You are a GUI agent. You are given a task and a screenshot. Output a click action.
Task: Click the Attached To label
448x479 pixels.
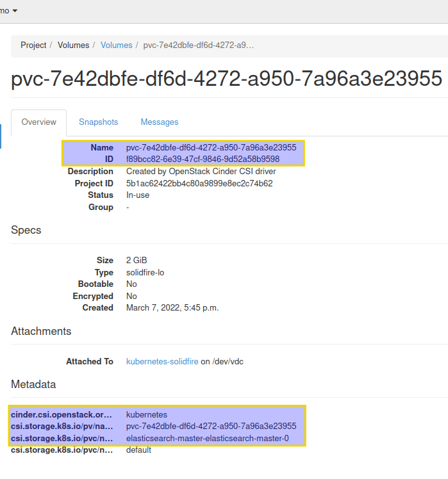[x=90, y=362]
